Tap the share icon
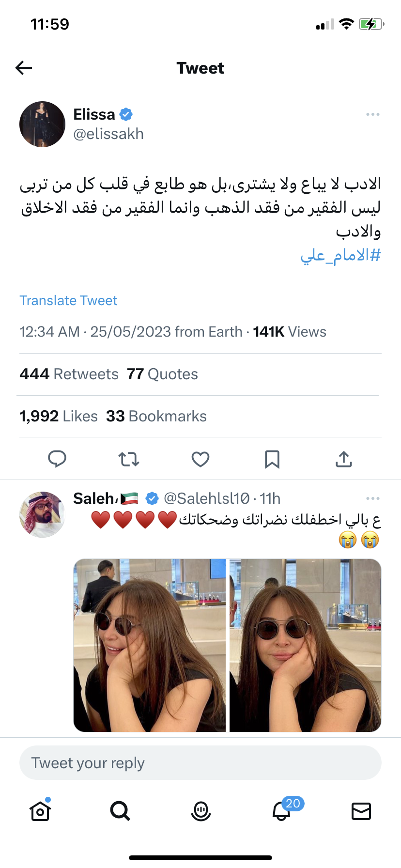The width and height of the screenshot is (401, 868). point(344,459)
